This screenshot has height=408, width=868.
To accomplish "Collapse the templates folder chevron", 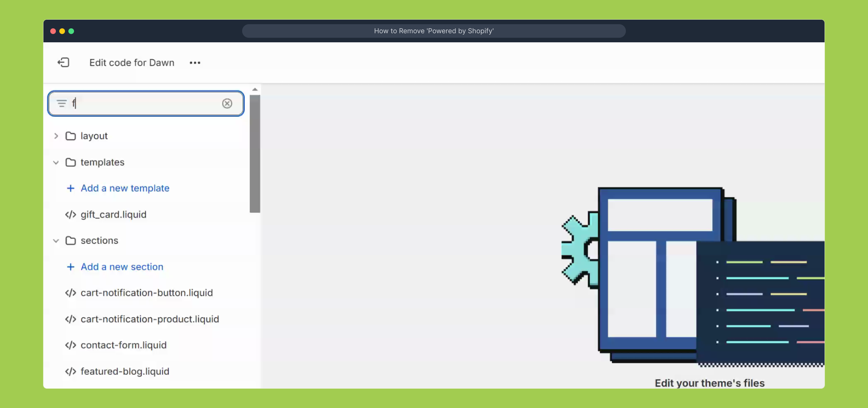I will (x=56, y=162).
